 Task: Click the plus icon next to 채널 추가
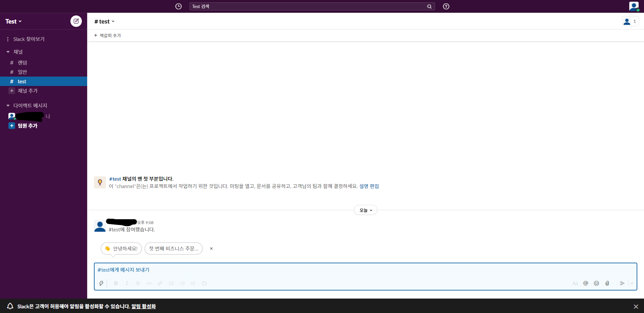[12, 91]
